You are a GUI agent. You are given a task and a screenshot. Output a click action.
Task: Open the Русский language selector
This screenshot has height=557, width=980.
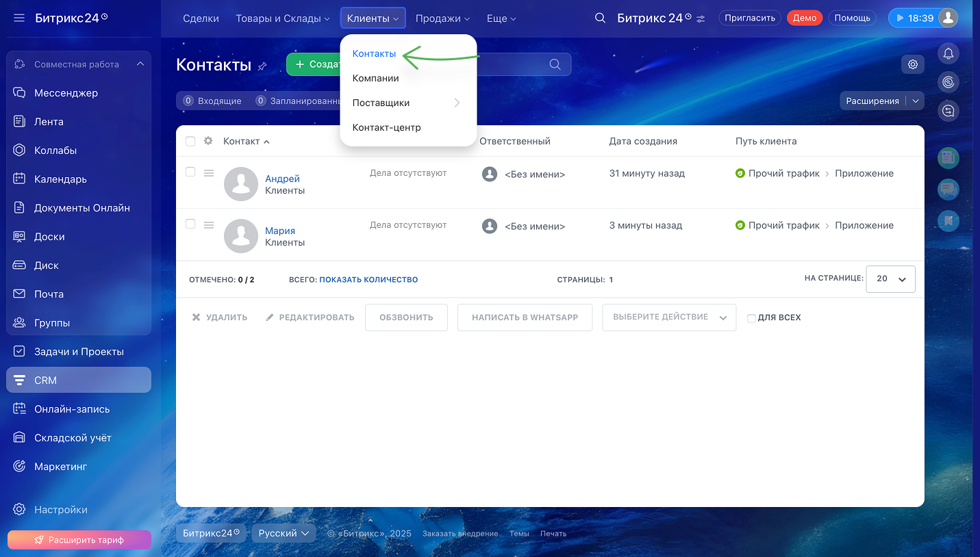284,533
